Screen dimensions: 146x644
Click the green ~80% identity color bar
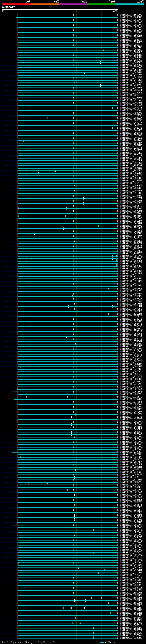click(101, 4)
